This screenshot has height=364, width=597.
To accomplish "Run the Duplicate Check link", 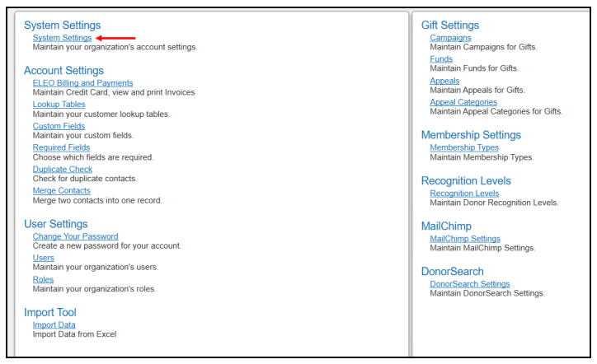I will (x=63, y=169).
